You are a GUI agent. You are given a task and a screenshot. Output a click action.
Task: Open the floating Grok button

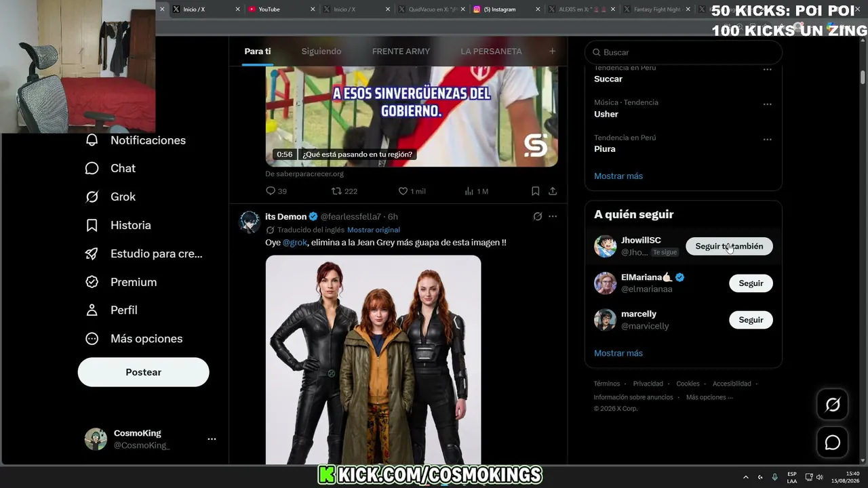[x=832, y=405]
